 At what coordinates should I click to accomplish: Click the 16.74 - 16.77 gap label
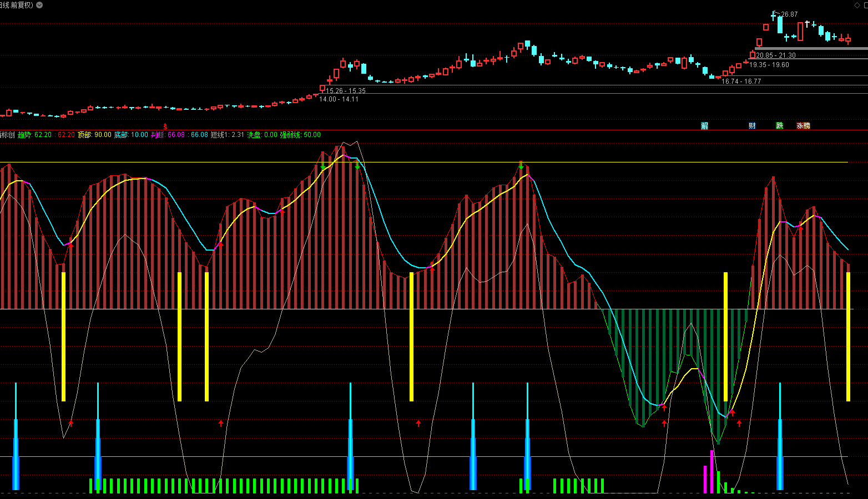point(741,82)
